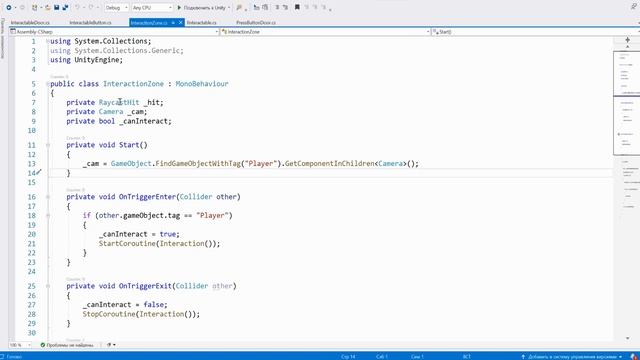Click the line number indicator in status bar
Screen dimensions: 640x360
point(348,357)
